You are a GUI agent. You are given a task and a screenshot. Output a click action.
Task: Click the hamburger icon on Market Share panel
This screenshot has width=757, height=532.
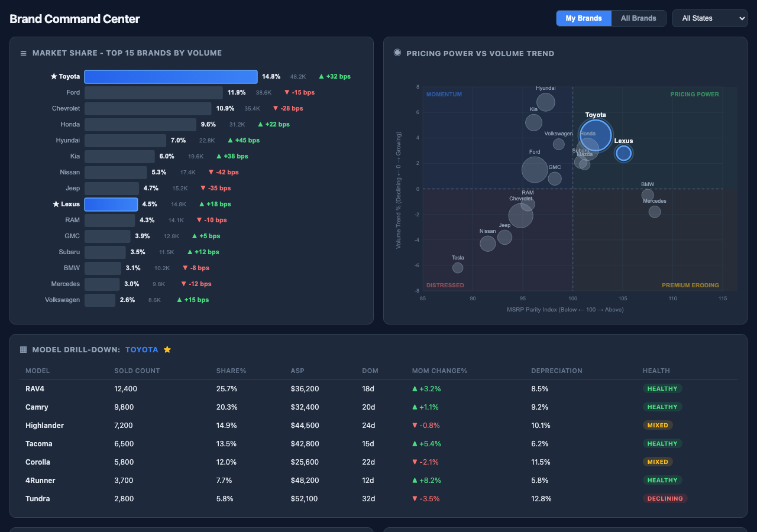[23, 53]
